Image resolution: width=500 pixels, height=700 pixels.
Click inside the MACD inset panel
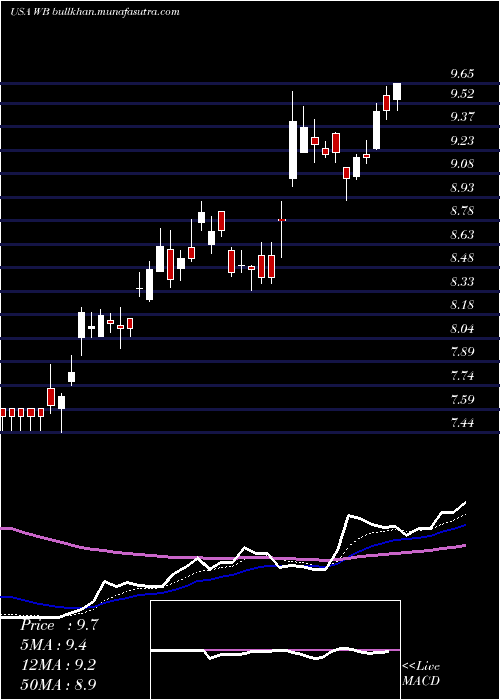coord(275,650)
